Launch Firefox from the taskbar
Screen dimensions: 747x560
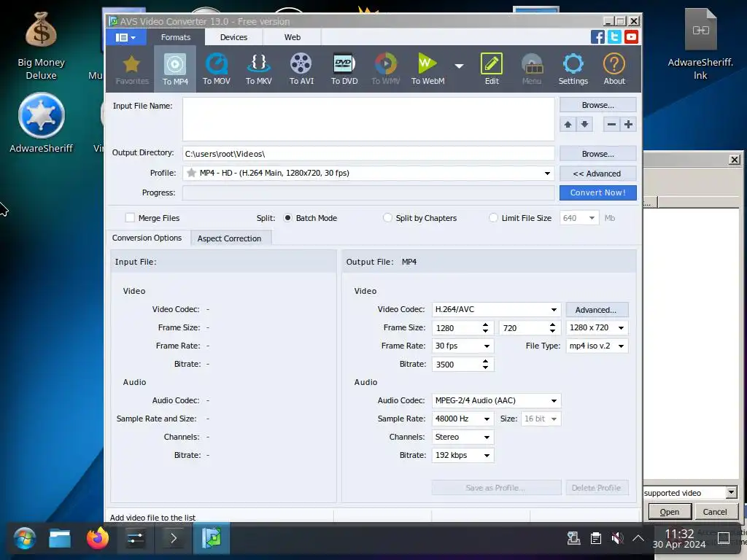(x=98, y=539)
